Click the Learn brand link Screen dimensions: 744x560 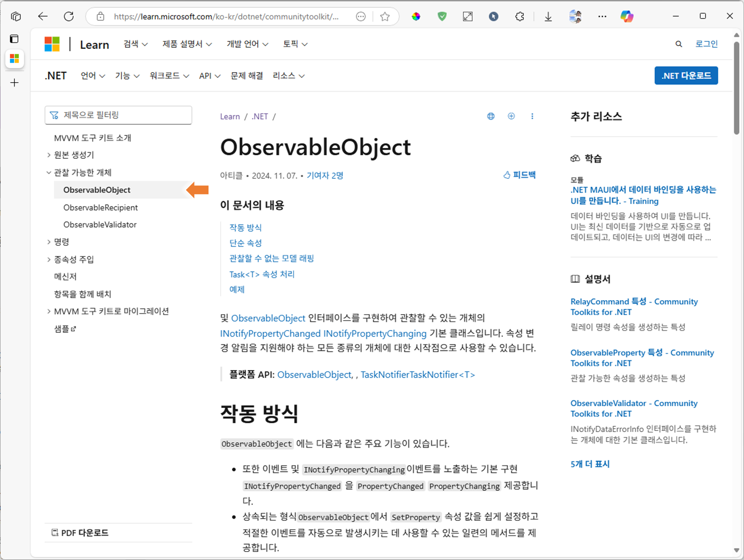coord(95,44)
